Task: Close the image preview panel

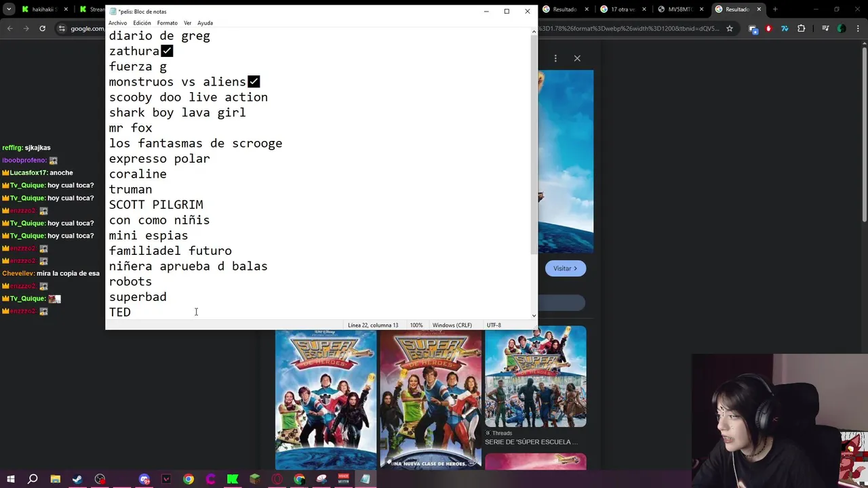Action: [577, 58]
